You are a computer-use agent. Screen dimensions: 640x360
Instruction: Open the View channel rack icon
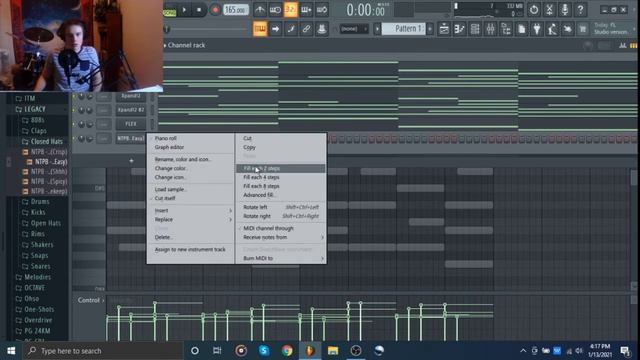(475, 29)
